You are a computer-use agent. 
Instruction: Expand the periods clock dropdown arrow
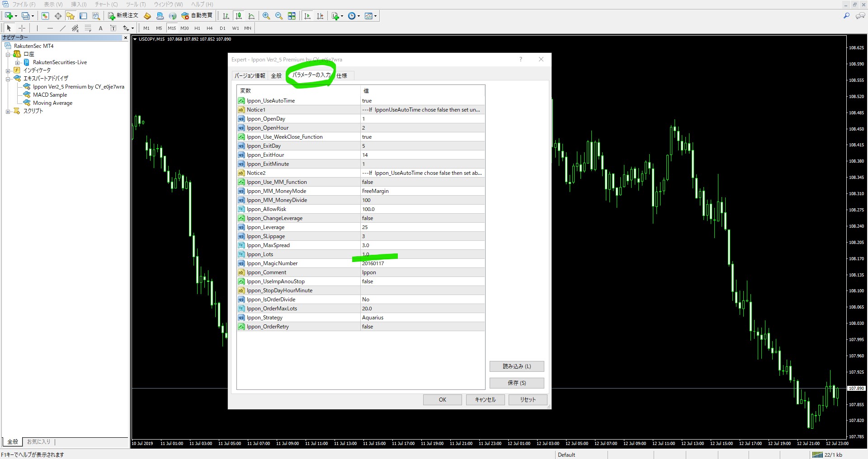(359, 16)
